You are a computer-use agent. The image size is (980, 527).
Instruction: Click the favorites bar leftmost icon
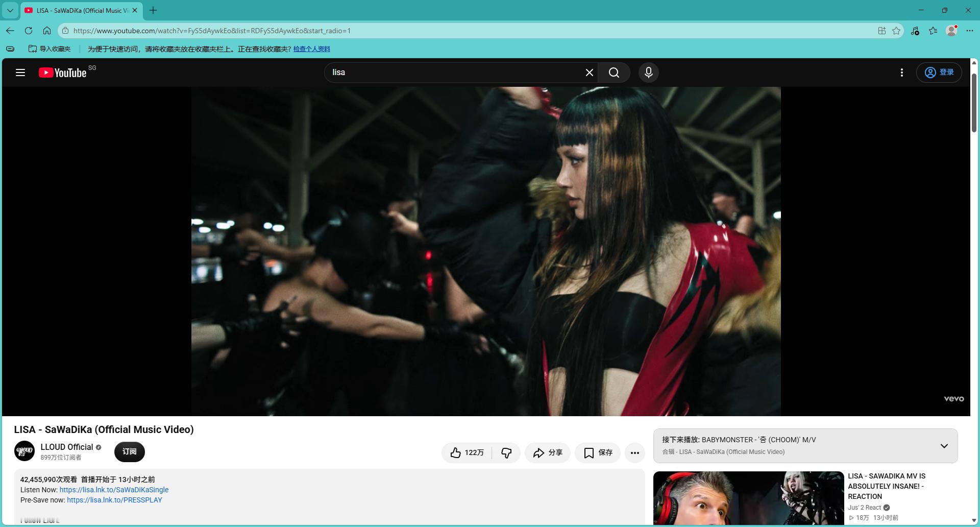(10, 49)
